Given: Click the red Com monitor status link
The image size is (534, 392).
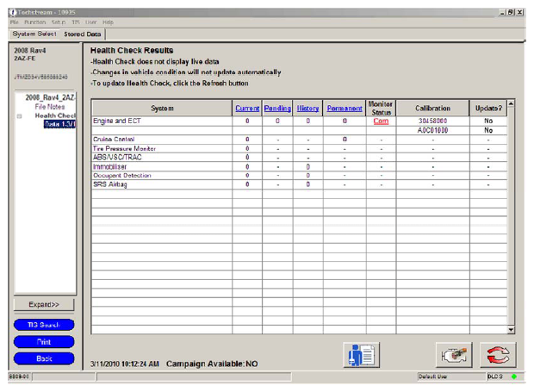Looking at the screenshot, I should coord(381,121).
